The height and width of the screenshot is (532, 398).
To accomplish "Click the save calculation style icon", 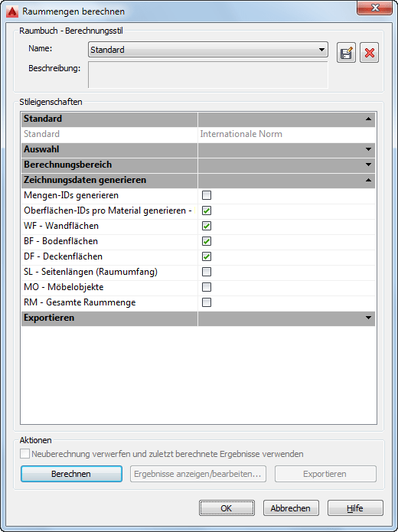I will [x=346, y=53].
